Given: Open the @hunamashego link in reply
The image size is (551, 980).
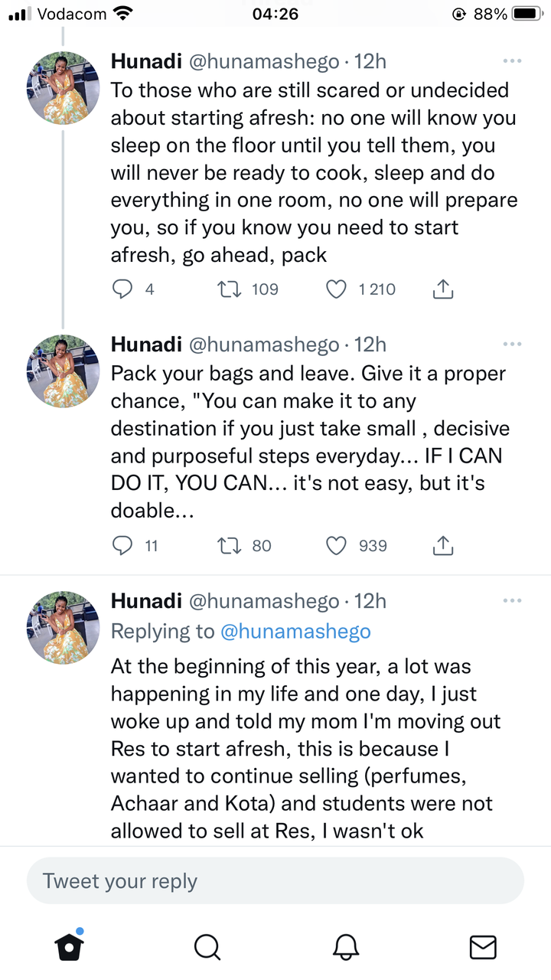Looking at the screenshot, I should pyautogui.click(x=295, y=632).
